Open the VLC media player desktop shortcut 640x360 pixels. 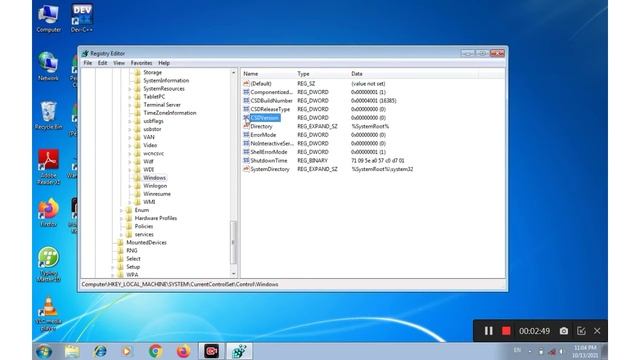(x=48, y=313)
